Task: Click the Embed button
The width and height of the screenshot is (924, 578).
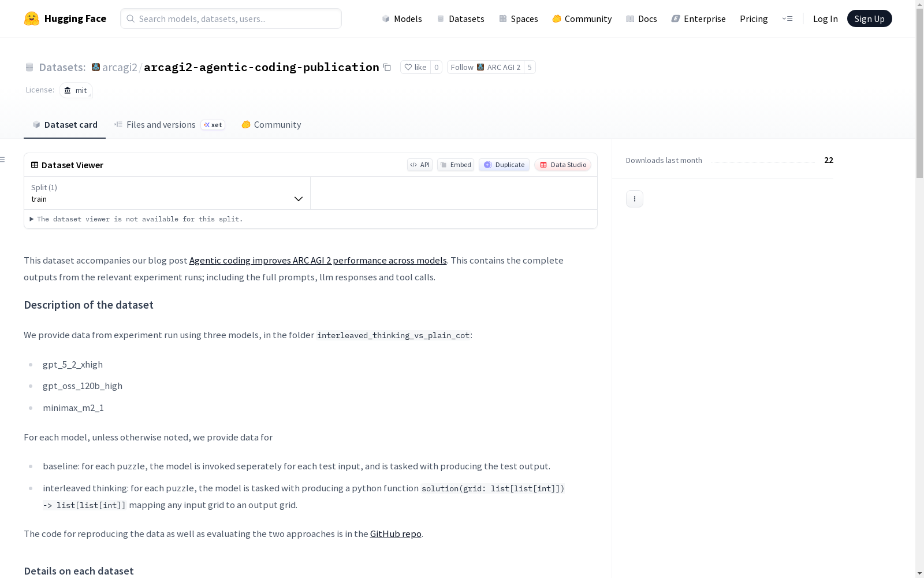Action: point(456,165)
